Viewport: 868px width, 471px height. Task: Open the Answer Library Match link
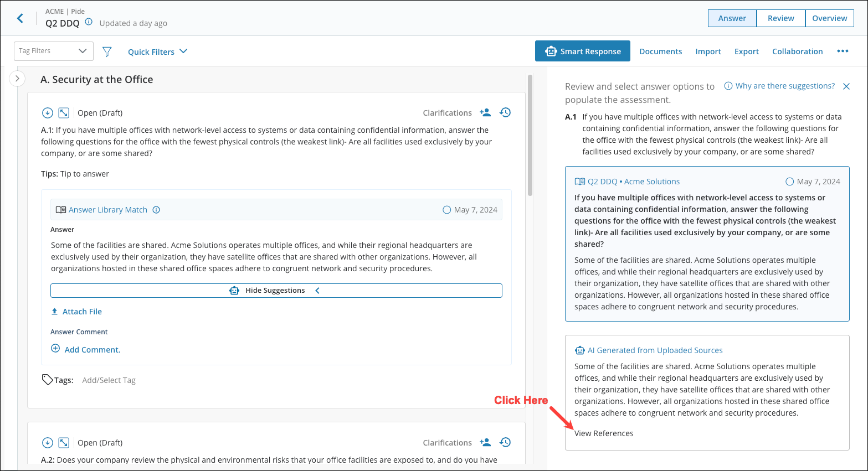pos(108,210)
